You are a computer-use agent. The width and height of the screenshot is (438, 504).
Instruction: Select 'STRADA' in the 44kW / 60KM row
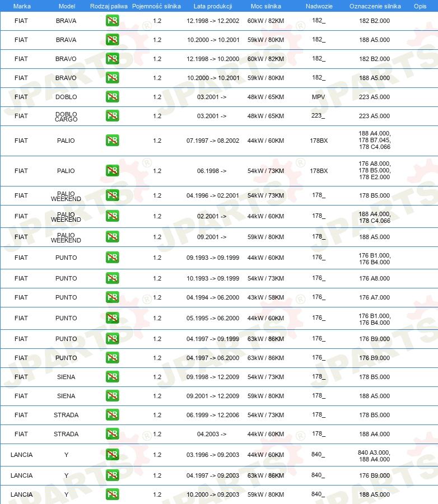click(x=66, y=434)
